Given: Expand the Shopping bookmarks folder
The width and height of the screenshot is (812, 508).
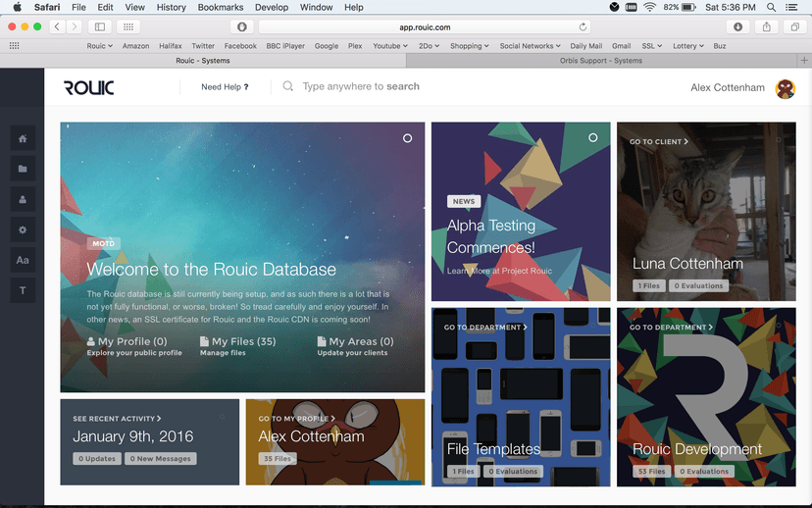Looking at the screenshot, I should pyautogui.click(x=469, y=46).
